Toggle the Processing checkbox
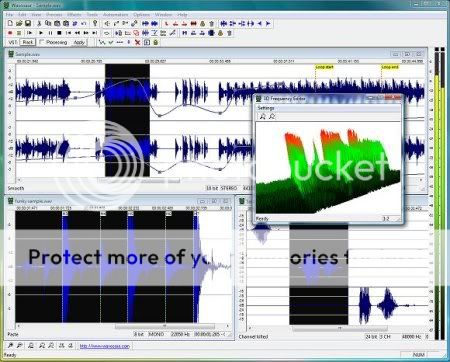This screenshot has height=362, width=450. click(42, 42)
